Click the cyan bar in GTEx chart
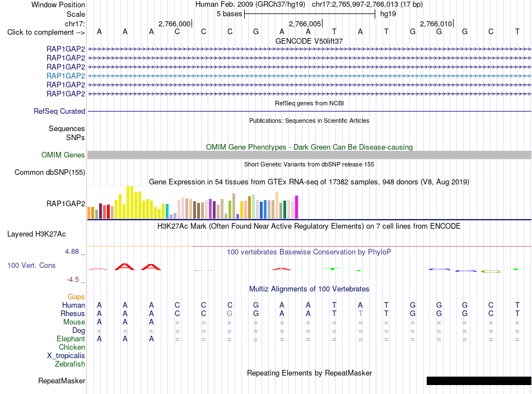 pyautogui.click(x=167, y=211)
